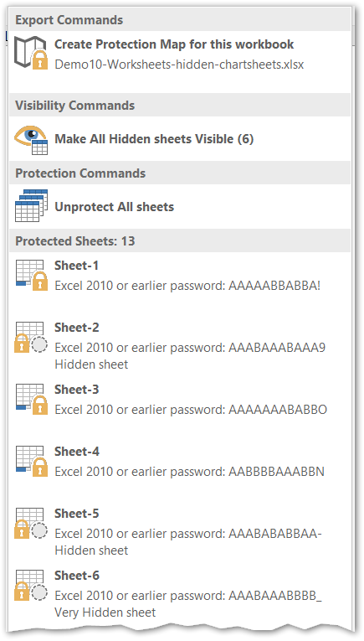The width and height of the screenshot is (364, 641).
Task: Click Sheet-6 Very Hidden sheet label
Action: 105,613
